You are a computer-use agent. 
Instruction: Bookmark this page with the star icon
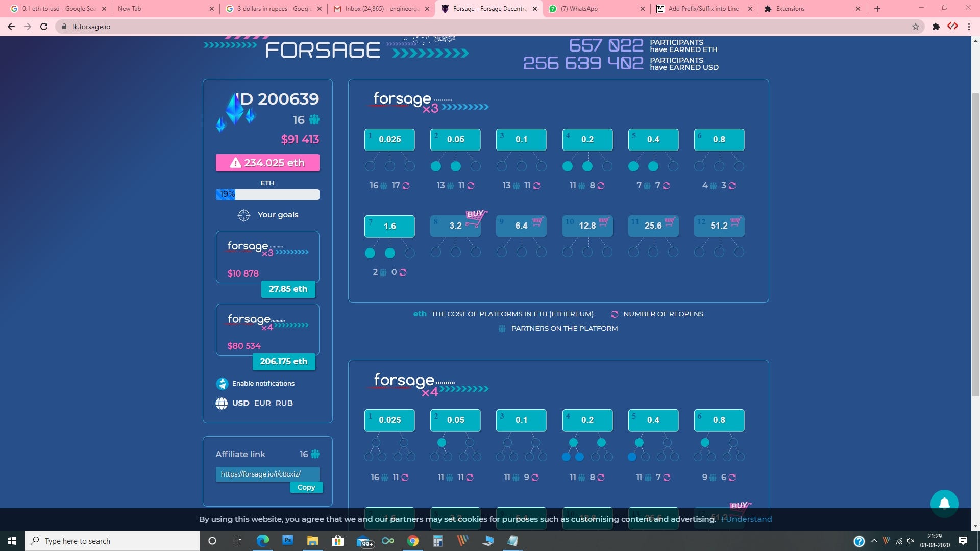916,27
